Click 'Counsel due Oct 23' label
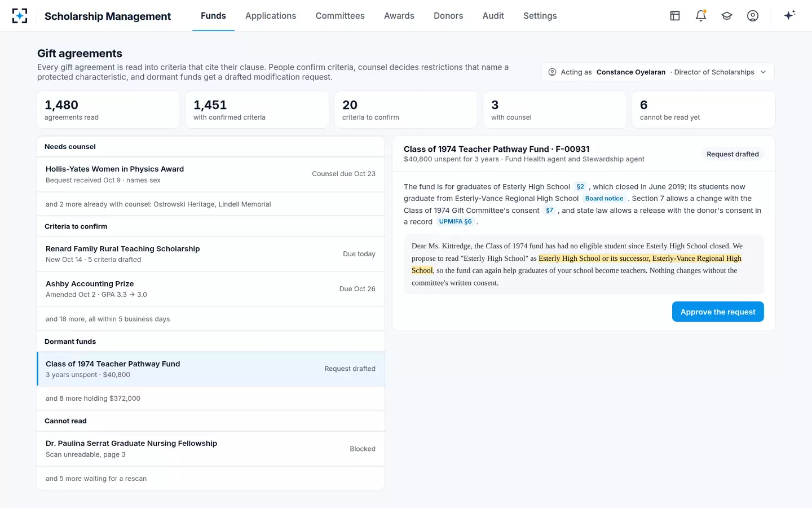812x508 pixels. pos(343,174)
